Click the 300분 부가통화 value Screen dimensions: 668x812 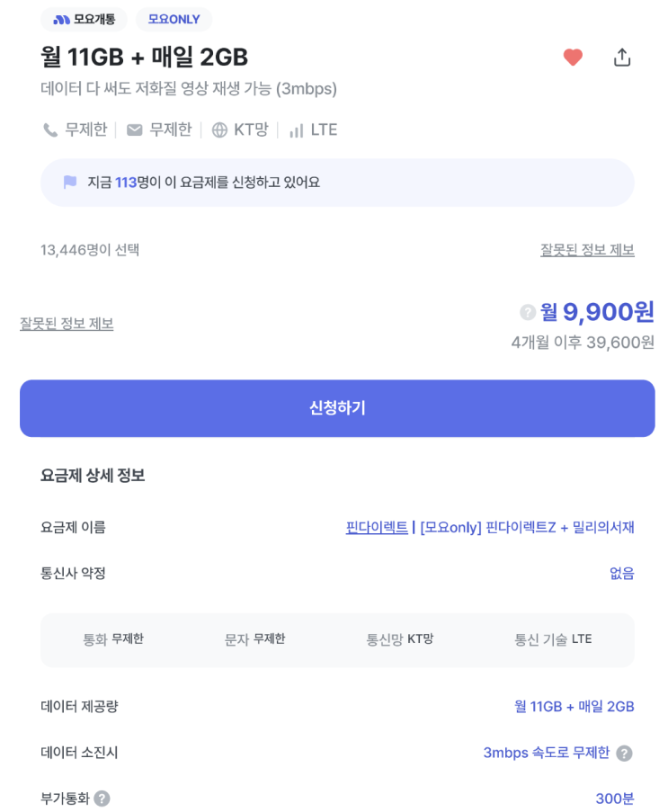(x=615, y=799)
